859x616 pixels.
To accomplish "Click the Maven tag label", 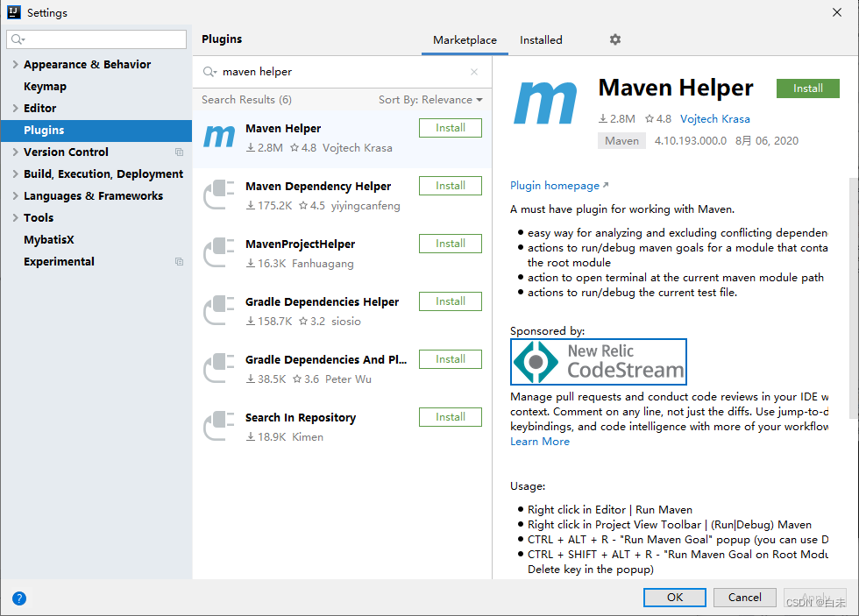I will tap(621, 141).
